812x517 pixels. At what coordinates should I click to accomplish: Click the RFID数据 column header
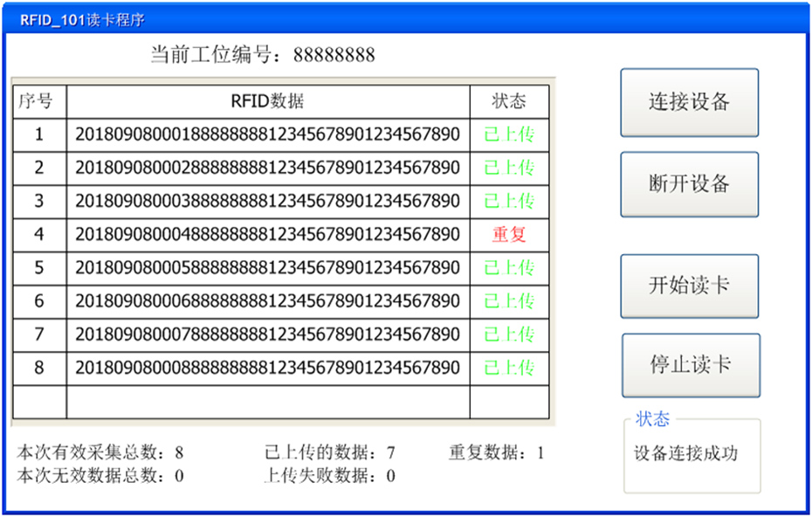coord(267,101)
